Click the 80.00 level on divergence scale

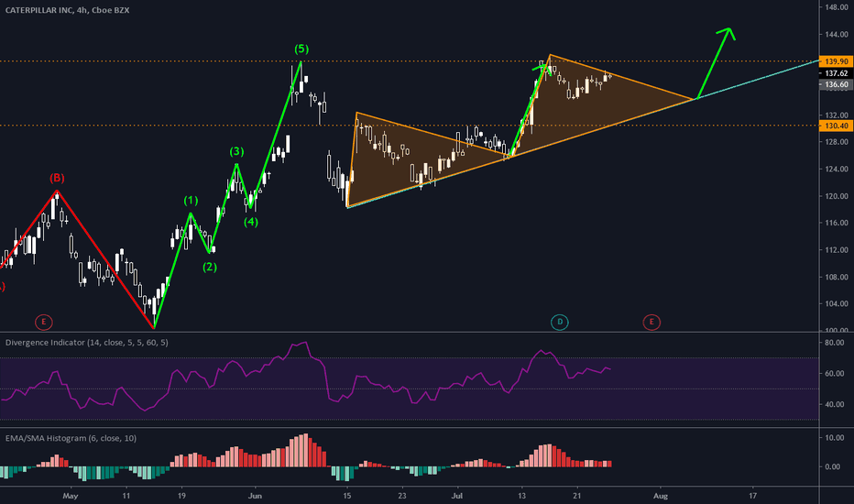(835, 343)
